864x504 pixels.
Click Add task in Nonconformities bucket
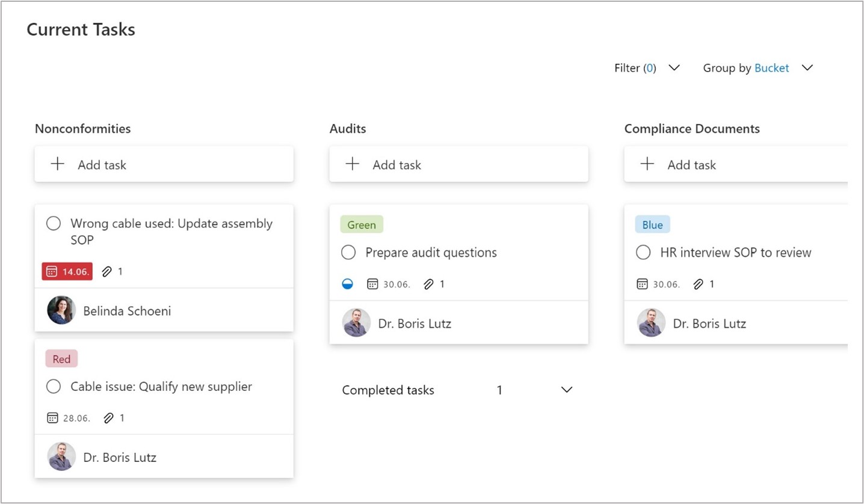pyautogui.click(x=164, y=164)
